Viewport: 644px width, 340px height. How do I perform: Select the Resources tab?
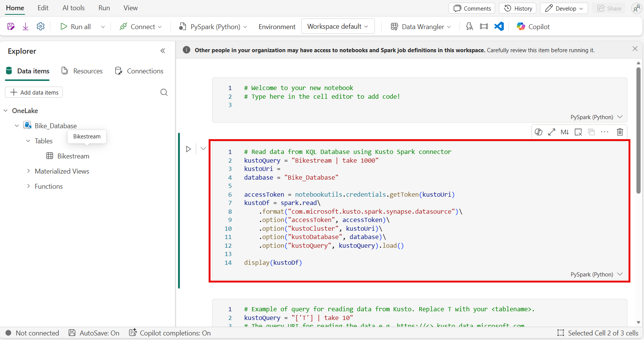[x=82, y=71]
